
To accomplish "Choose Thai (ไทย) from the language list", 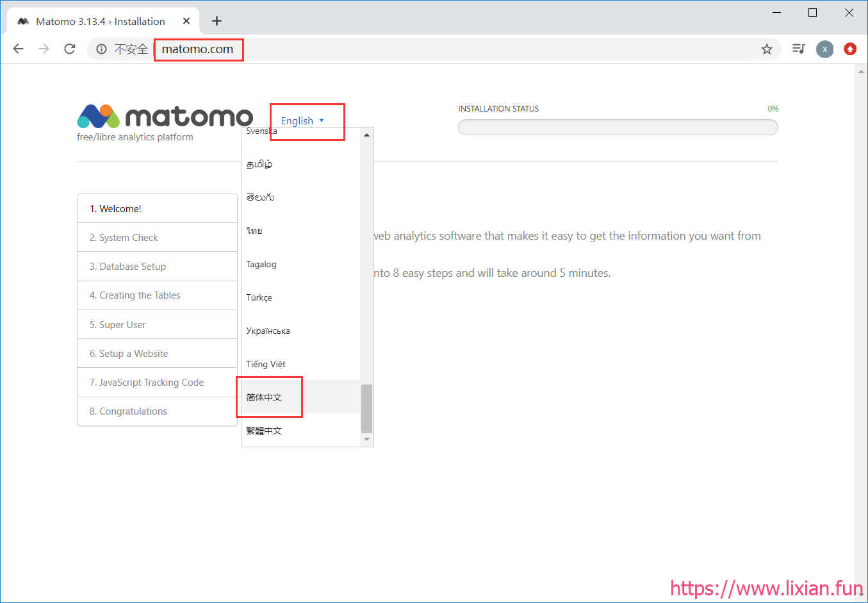I will tap(301, 231).
